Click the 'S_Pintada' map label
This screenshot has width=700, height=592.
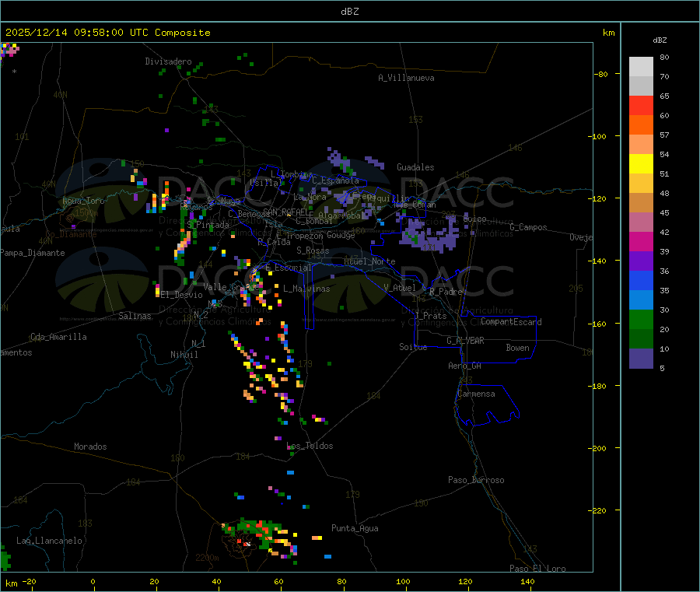208,225
